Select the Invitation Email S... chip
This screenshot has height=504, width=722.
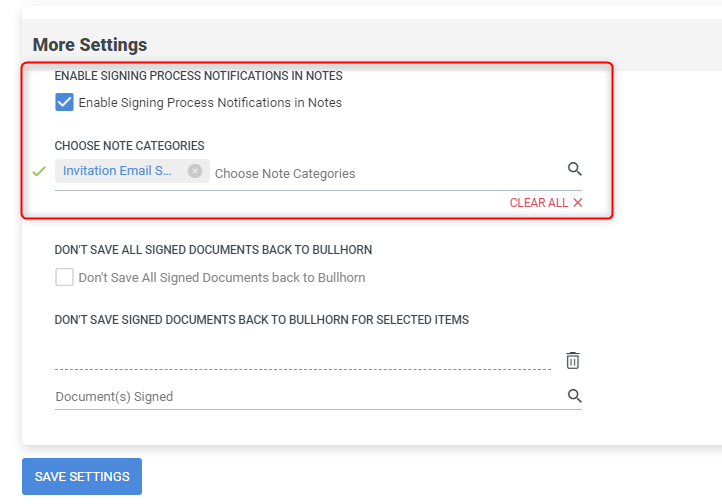click(117, 171)
